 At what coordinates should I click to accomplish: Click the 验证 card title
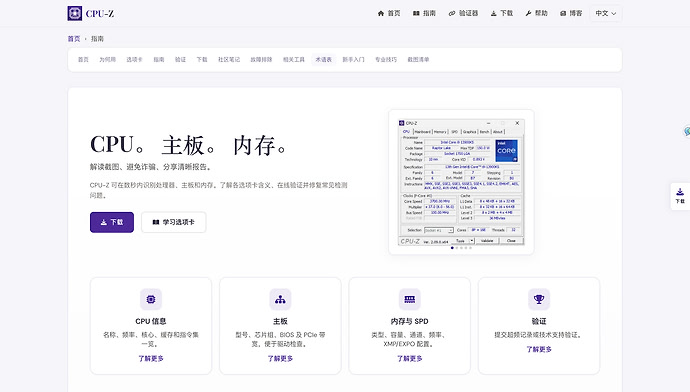539,321
